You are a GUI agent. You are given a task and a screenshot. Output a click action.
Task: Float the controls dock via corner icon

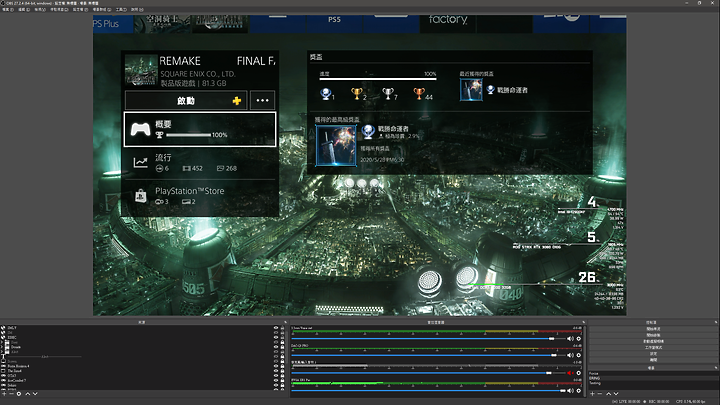coord(716,322)
